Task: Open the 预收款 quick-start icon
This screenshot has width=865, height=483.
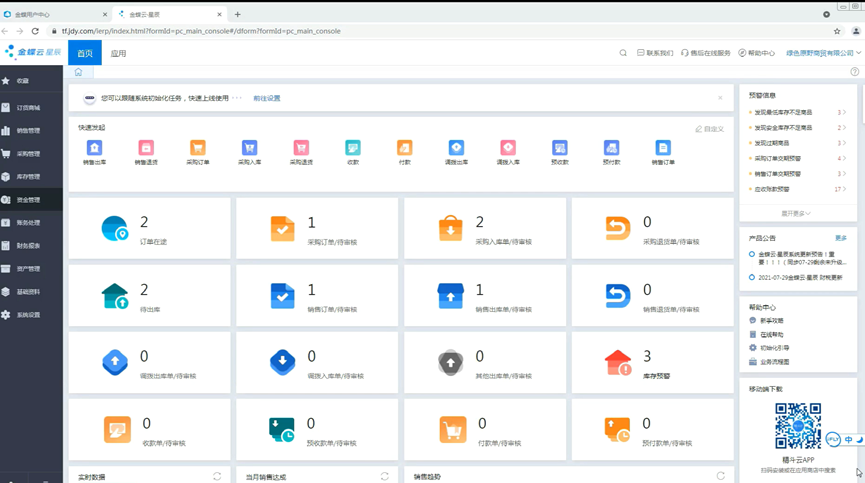Action: click(559, 148)
